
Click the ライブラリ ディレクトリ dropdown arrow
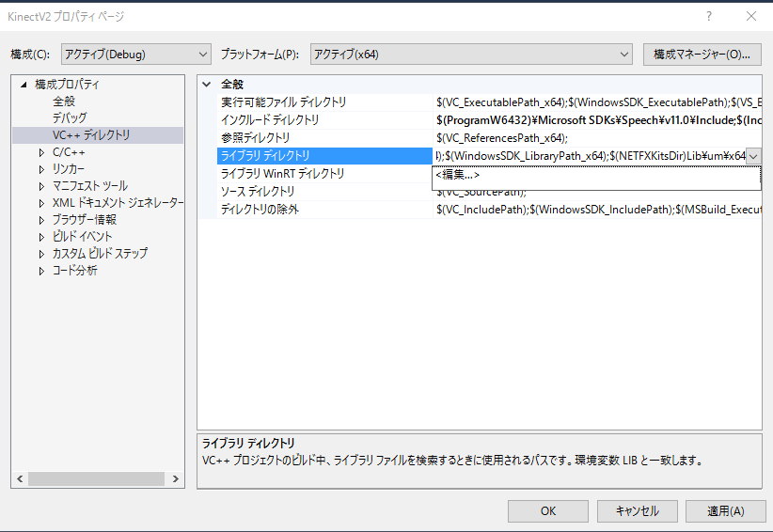pyautogui.click(x=753, y=156)
